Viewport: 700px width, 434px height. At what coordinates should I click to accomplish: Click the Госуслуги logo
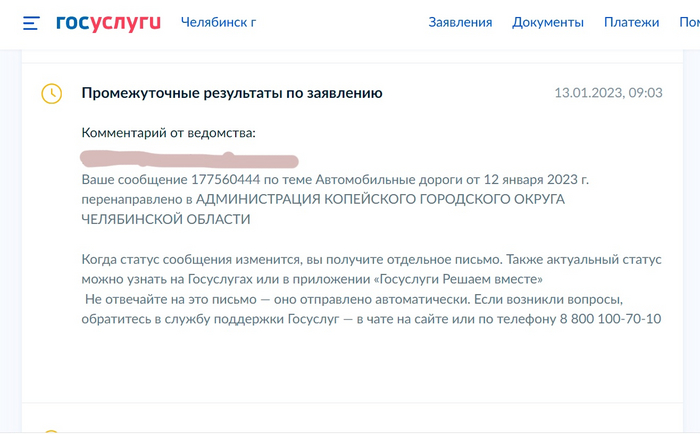point(108,22)
